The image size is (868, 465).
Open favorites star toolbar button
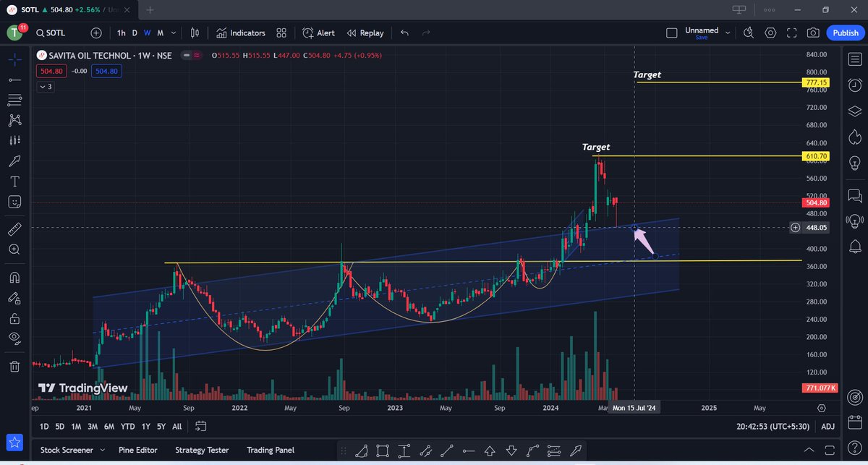tap(14, 441)
